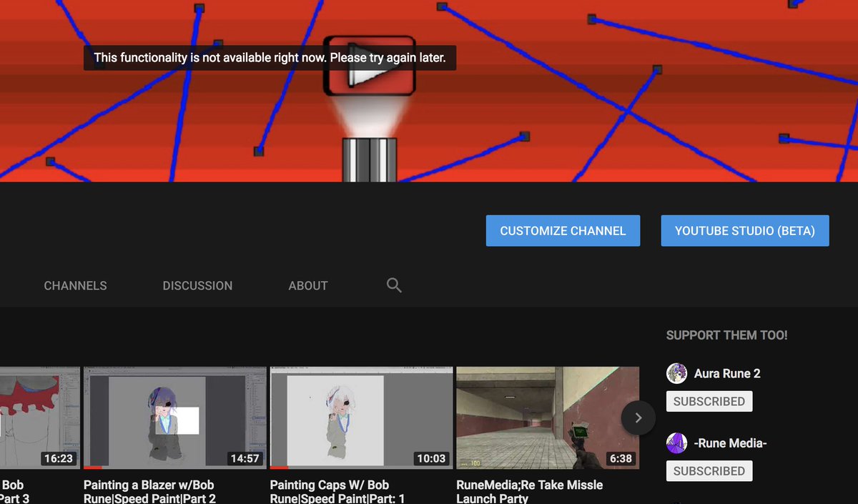Open title 'RuneMedia;Re Take Missle Launch Party'
The width and height of the screenshot is (858, 504).
point(530,491)
